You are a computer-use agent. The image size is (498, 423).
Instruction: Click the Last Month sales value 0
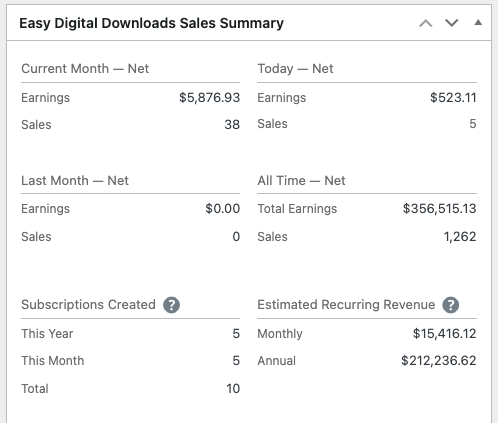pyautogui.click(x=236, y=237)
